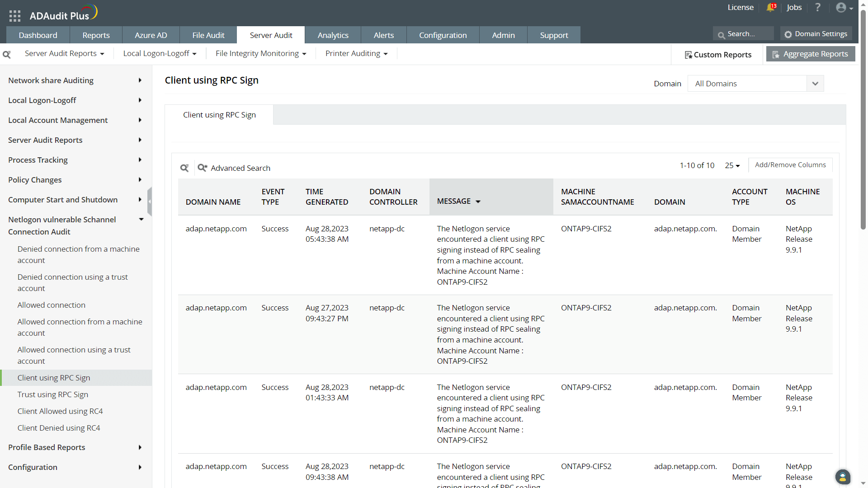Collapse Netlogon vulnerable Schannel Connection Audit
The width and height of the screenshot is (868, 488).
point(141,220)
